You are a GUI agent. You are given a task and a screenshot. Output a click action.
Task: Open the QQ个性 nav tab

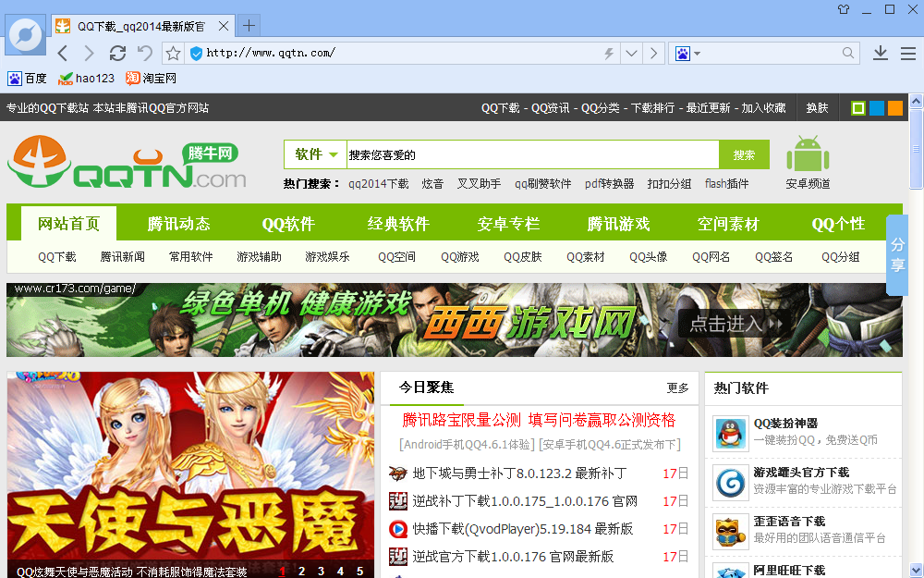[839, 224]
